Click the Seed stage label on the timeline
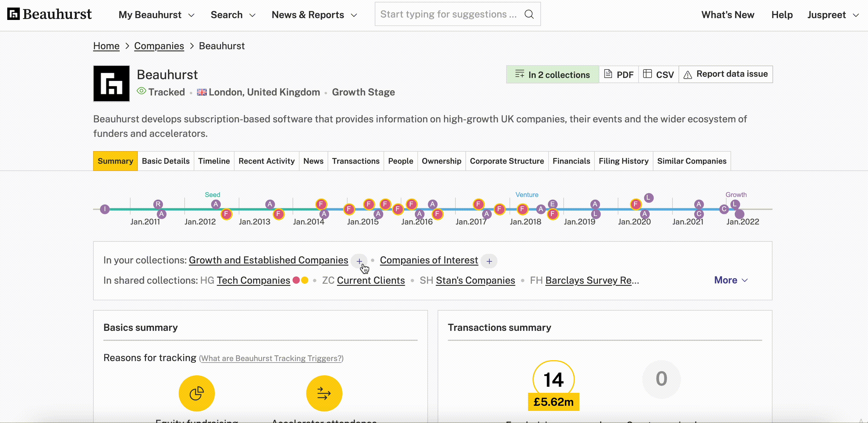 coord(212,195)
